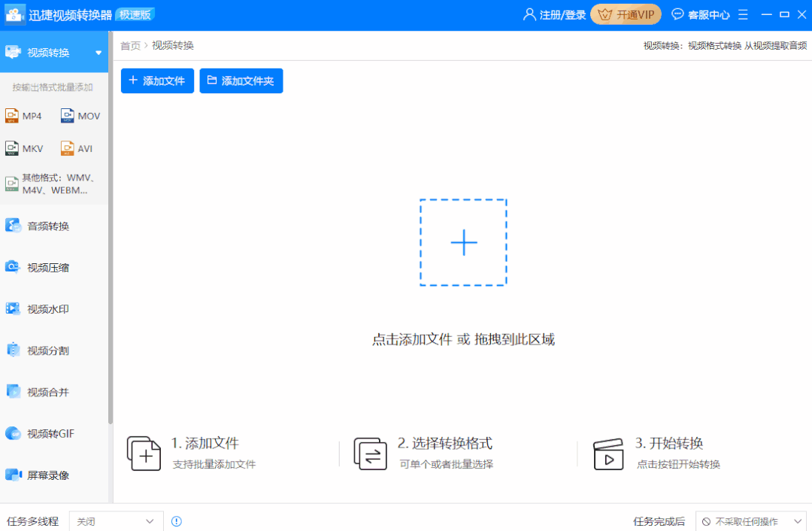Click the 添加文件夹 (add folder) button
Viewport: 812px width, 531px height.
(x=241, y=80)
